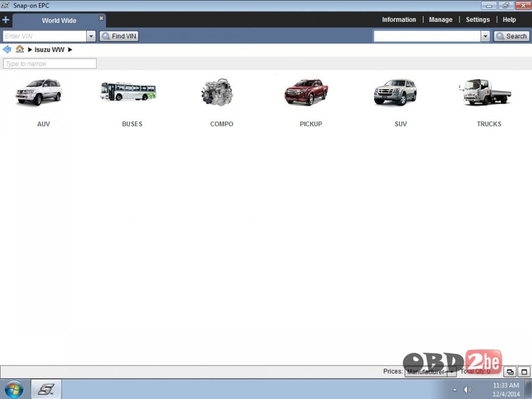Select the SUV vehicle thumbnail

click(395, 92)
